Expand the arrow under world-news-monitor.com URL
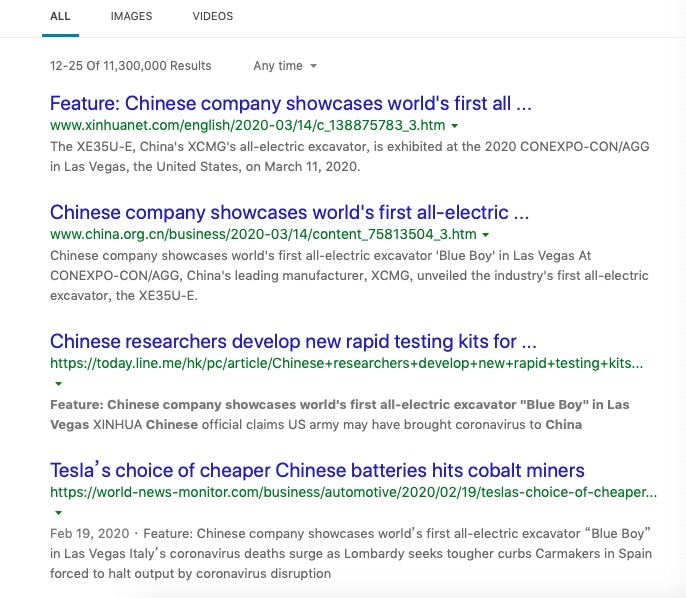Viewport: 686px width, 598px height. tap(58, 513)
